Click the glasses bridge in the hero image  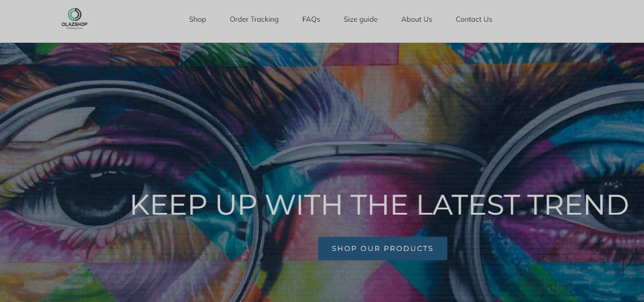click(370, 152)
